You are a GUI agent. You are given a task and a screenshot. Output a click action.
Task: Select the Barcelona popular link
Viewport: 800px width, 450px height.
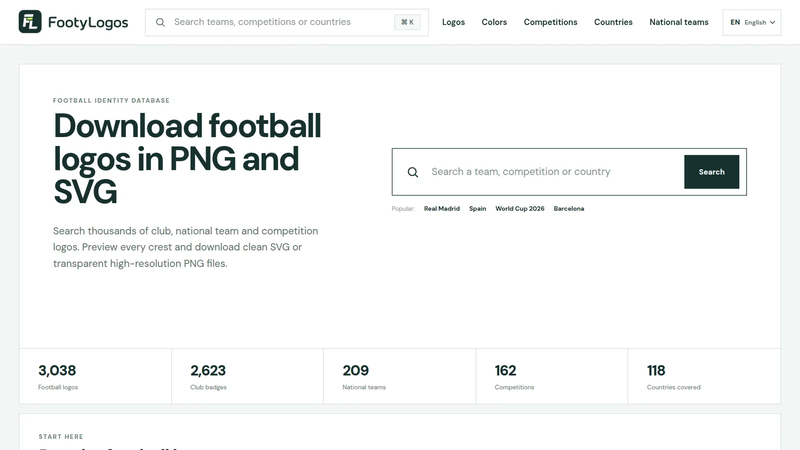[x=568, y=209]
